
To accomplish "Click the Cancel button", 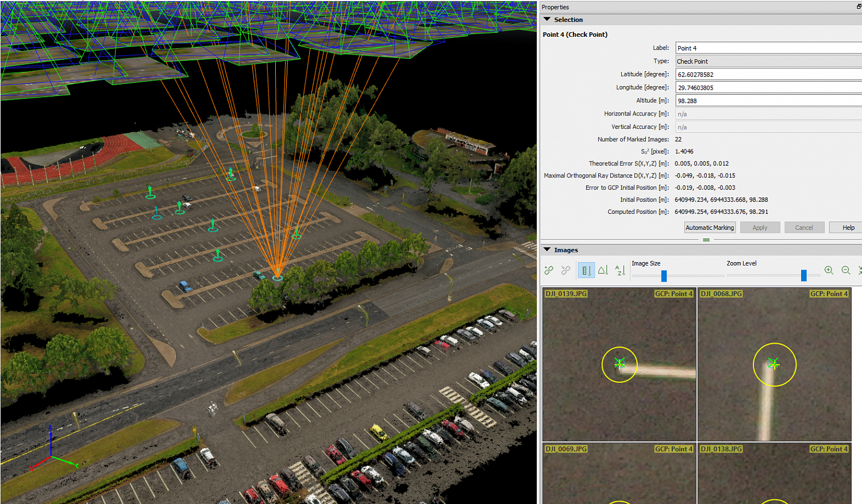I will 804,227.
